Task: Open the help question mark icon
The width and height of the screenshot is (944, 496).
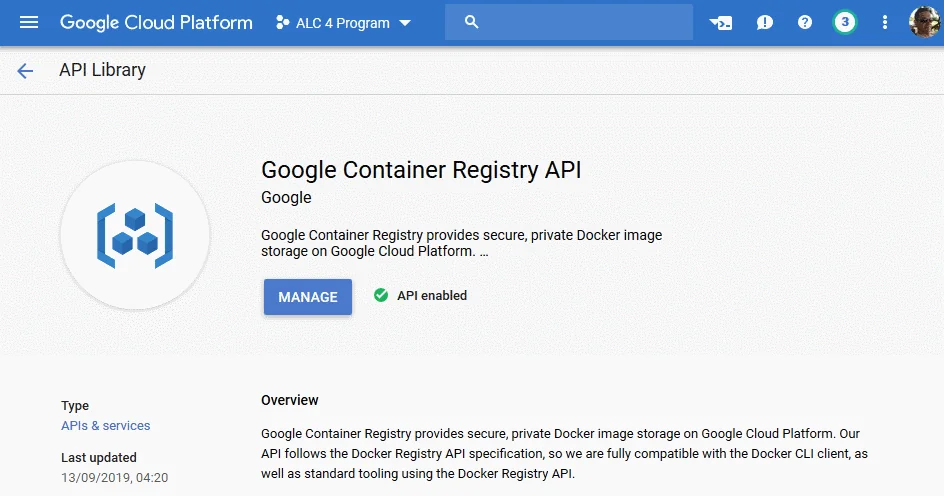Action: coord(805,22)
